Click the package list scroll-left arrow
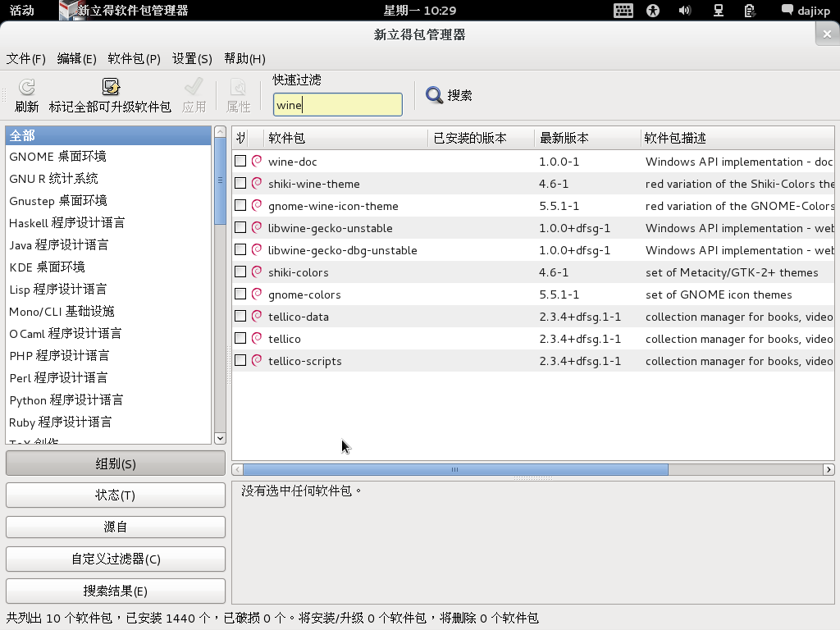The image size is (840, 630). [237, 470]
